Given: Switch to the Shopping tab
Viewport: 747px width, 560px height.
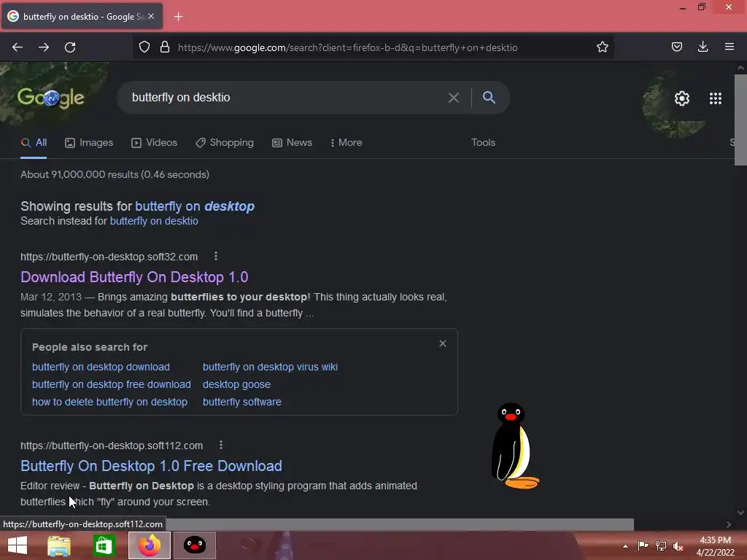Looking at the screenshot, I should pos(225,142).
